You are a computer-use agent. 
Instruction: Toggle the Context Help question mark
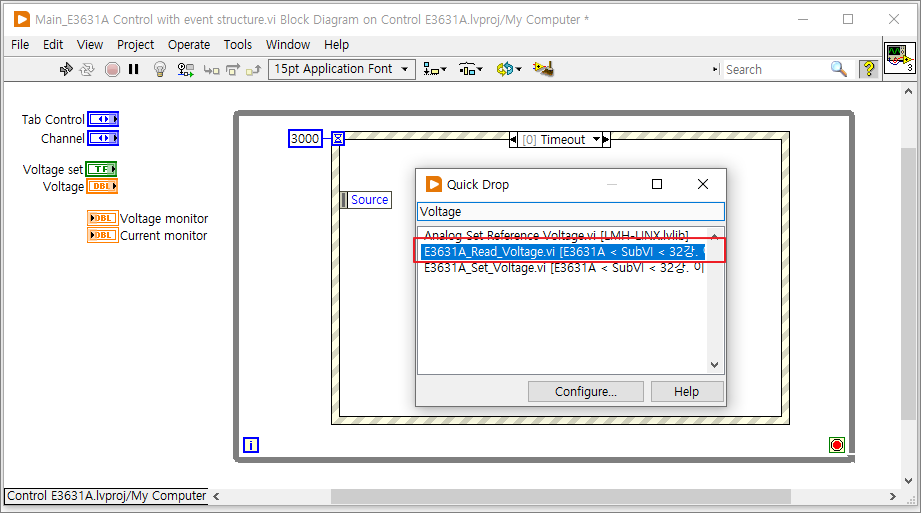[x=869, y=69]
